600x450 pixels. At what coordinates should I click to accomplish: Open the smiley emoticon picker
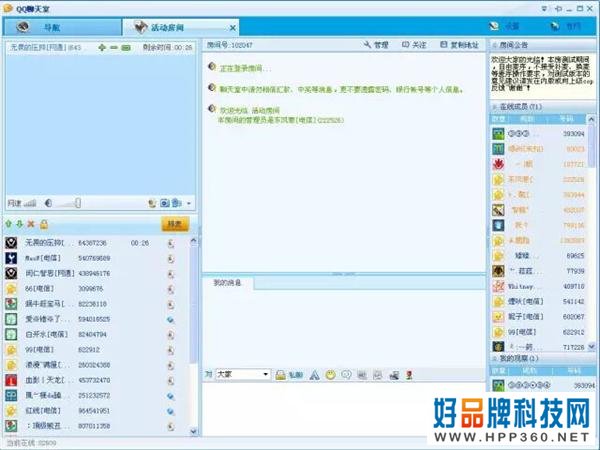331,375
